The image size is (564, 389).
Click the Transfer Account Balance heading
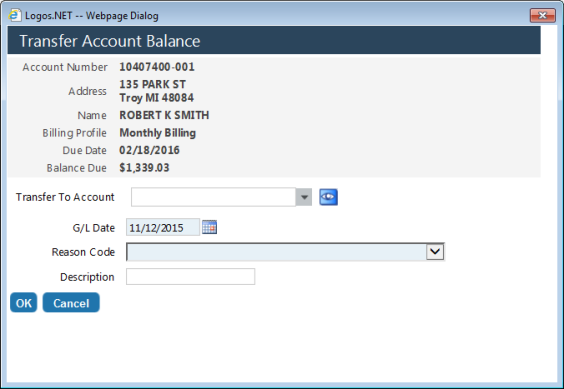tap(110, 41)
